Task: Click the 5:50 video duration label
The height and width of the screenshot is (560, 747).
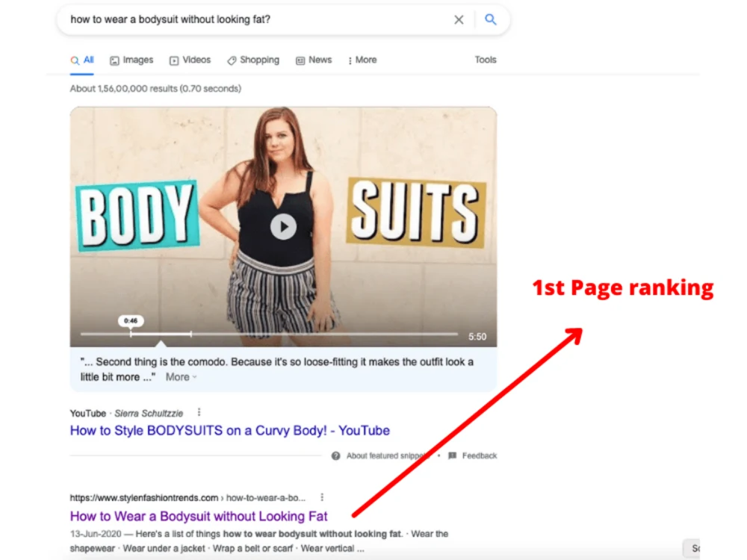Action: [x=477, y=337]
